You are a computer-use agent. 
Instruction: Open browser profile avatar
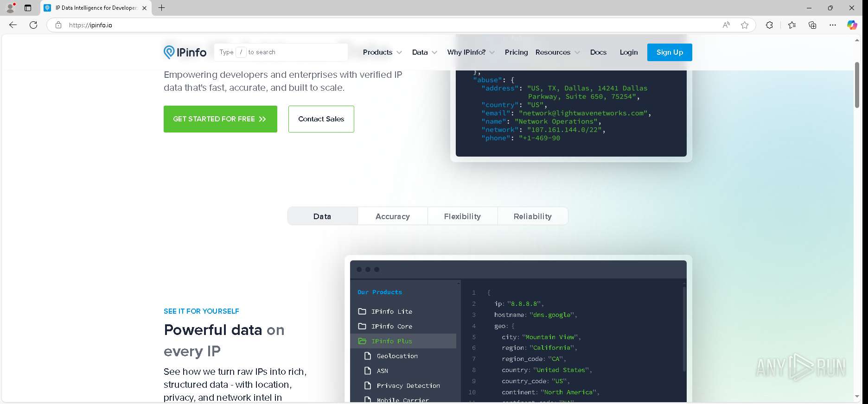[x=10, y=8]
